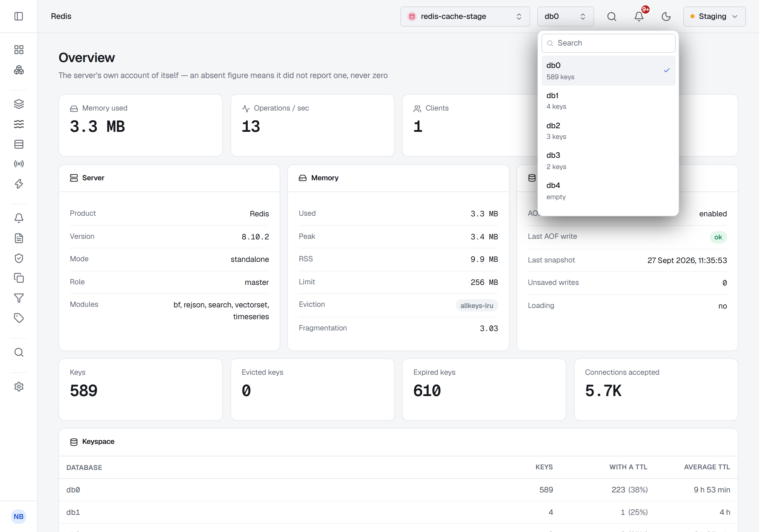Open the alerts bell icon in sidebar
Screen dimensions: 759x532
pyautogui.click(x=19, y=218)
